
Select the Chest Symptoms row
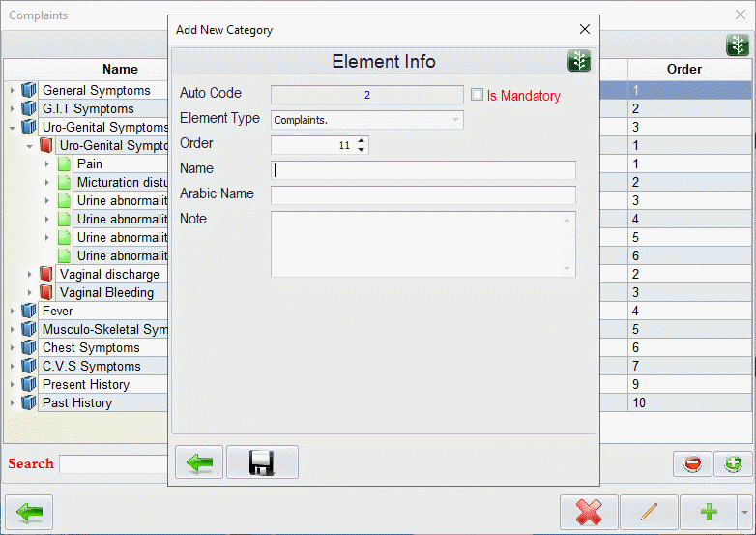(91, 347)
